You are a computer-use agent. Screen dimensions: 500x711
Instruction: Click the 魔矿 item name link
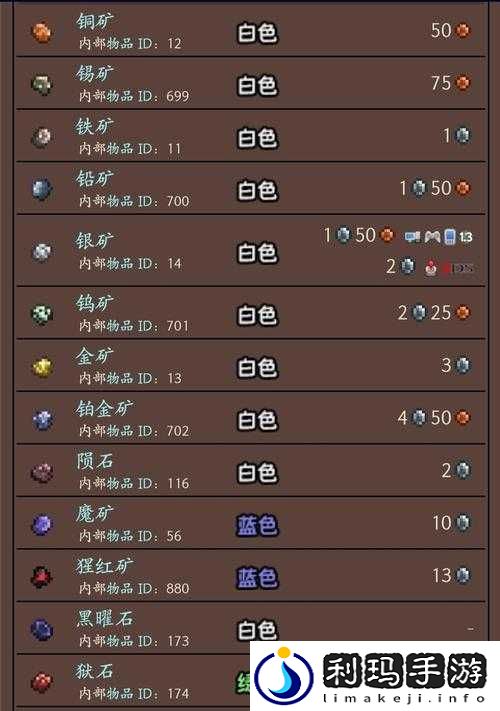95,514
